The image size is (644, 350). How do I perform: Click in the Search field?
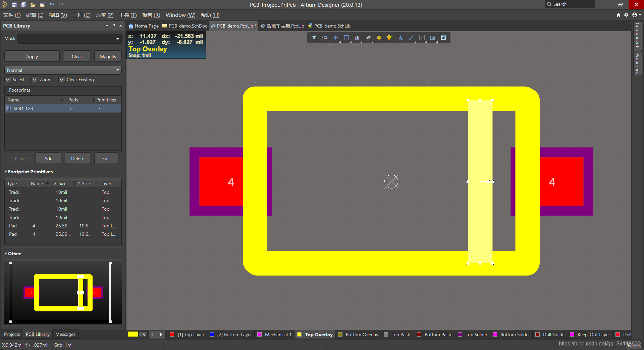click(570, 4)
